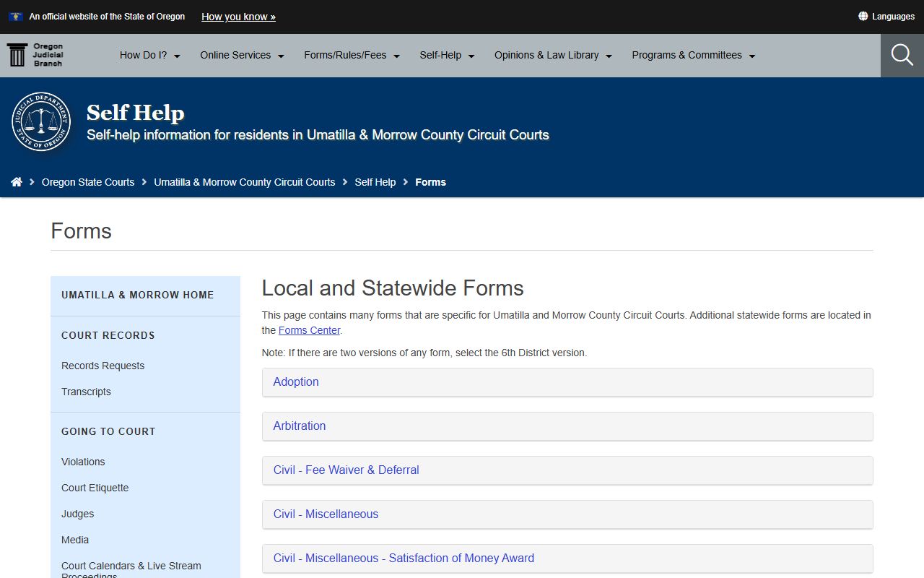Expand Civil - Fee Waiver & Deferral
The width and height of the screenshot is (924, 578).
click(567, 470)
